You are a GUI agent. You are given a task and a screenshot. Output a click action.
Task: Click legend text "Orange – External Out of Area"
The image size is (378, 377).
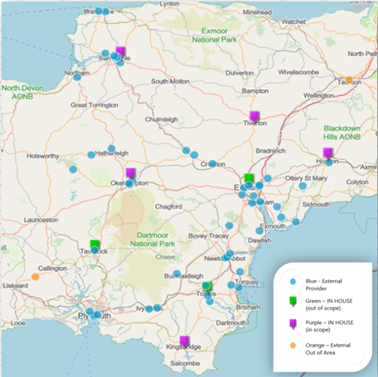(328, 349)
